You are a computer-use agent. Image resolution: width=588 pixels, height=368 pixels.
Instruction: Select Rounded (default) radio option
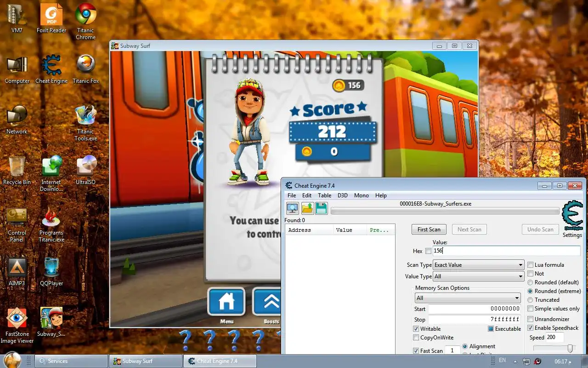click(x=531, y=282)
